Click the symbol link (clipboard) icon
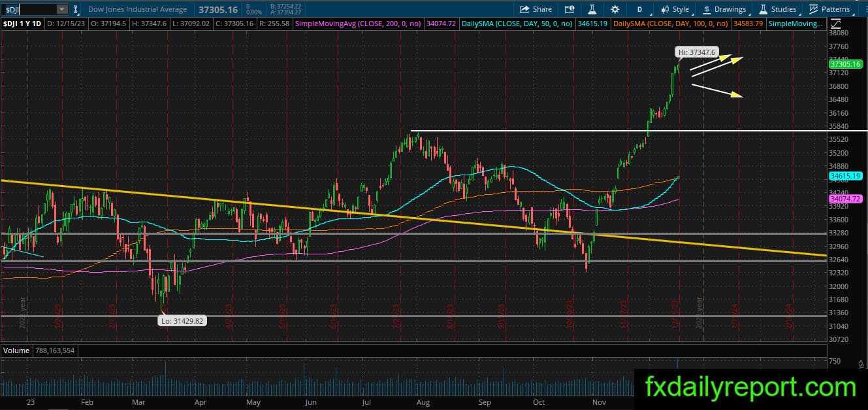 [76, 9]
